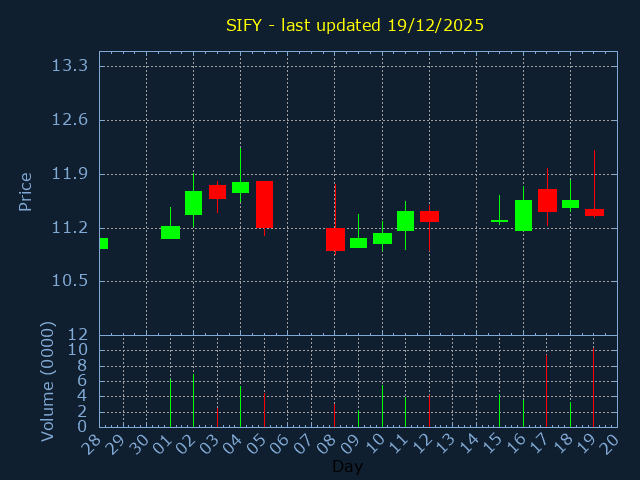Click the vertical Price axis title

coord(25,192)
